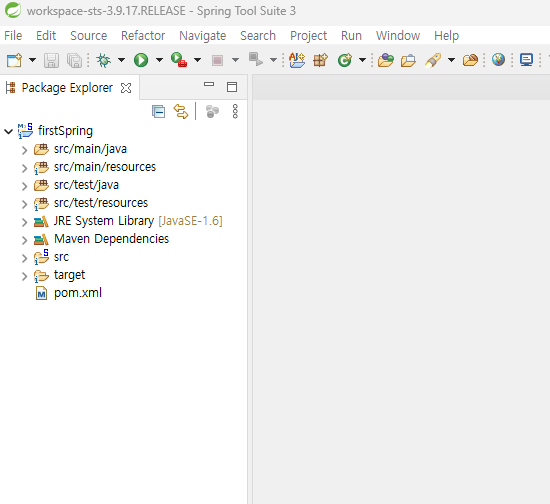
Task: Open the Package Explorer View Menu
Action: pyautogui.click(x=235, y=112)
